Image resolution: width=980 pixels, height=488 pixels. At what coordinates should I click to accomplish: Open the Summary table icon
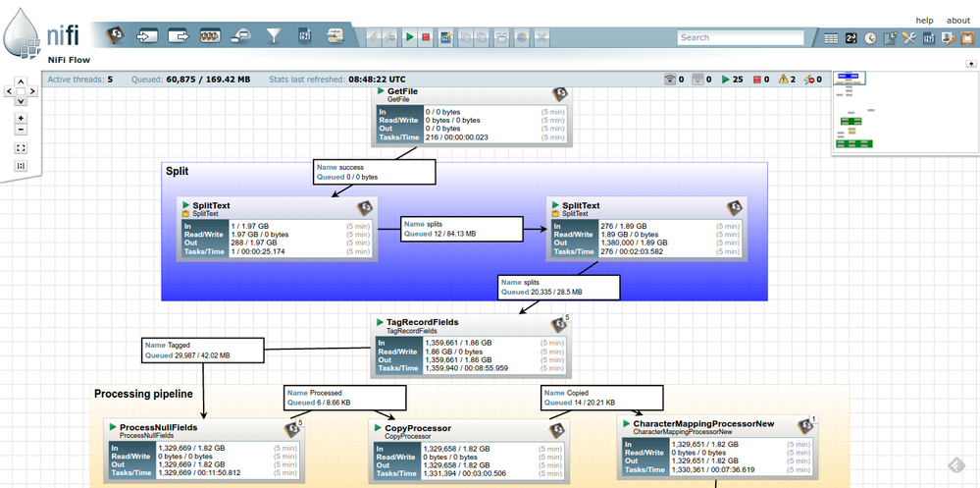[x=831, y=38]
